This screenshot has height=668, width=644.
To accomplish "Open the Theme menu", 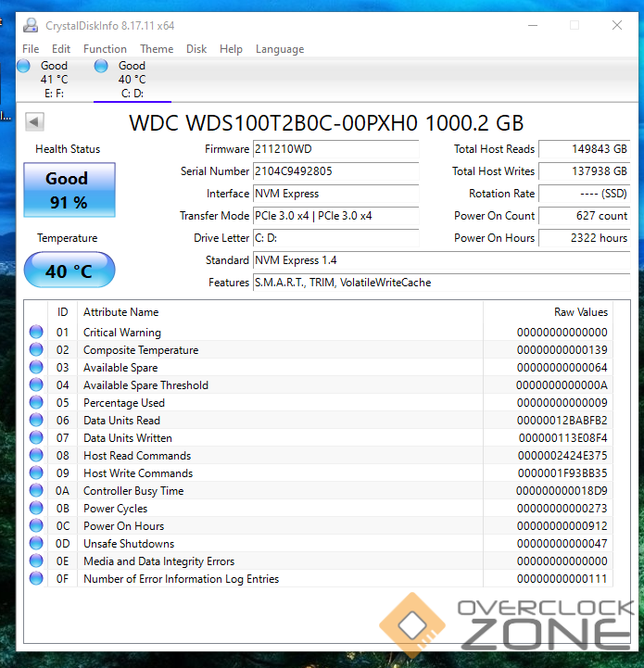I will tap(157, 49).
